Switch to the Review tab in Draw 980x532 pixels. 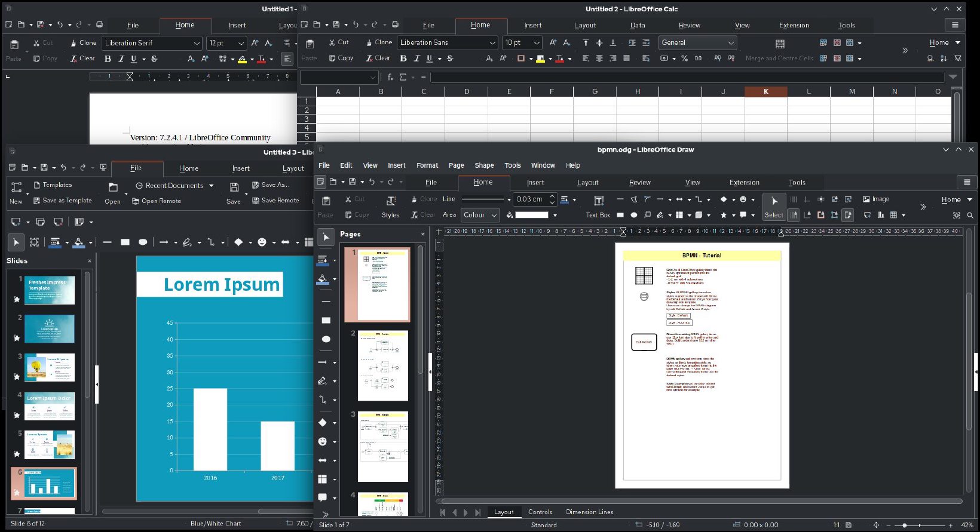coord(639,182)
